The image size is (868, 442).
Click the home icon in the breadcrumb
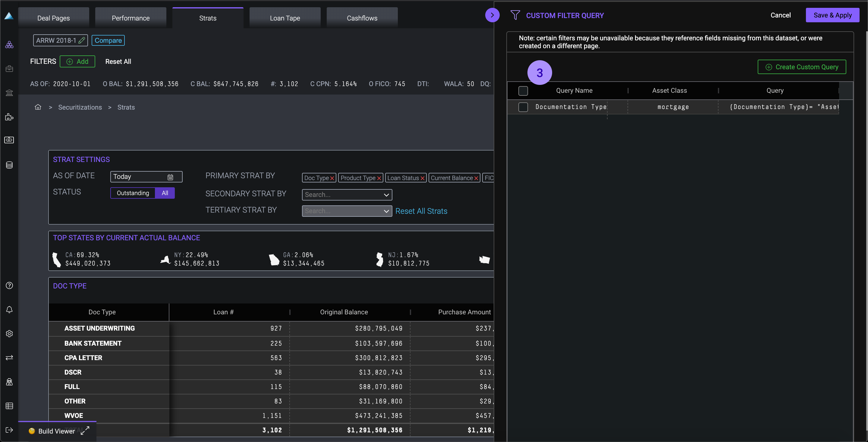38,107
